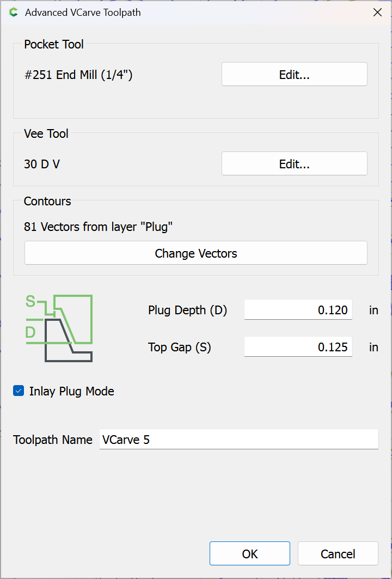Close the Advanced VCarve Toolpath dialog
392x579 pixels.
377,13
